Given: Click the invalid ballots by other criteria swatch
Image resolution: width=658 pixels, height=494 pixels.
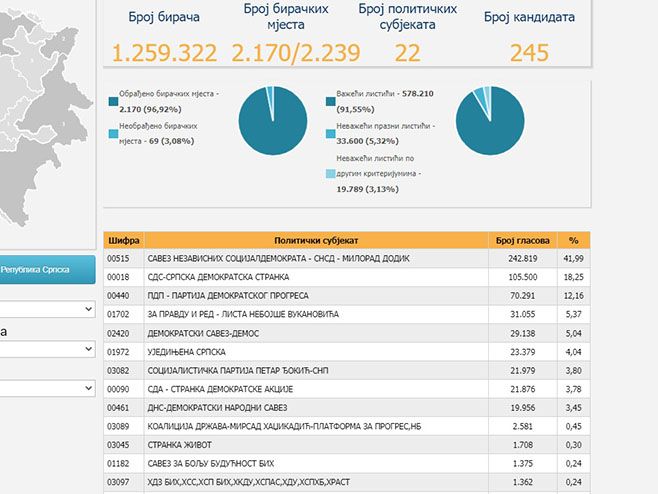Looking at the screenshot, I should (x=330, y=173).
